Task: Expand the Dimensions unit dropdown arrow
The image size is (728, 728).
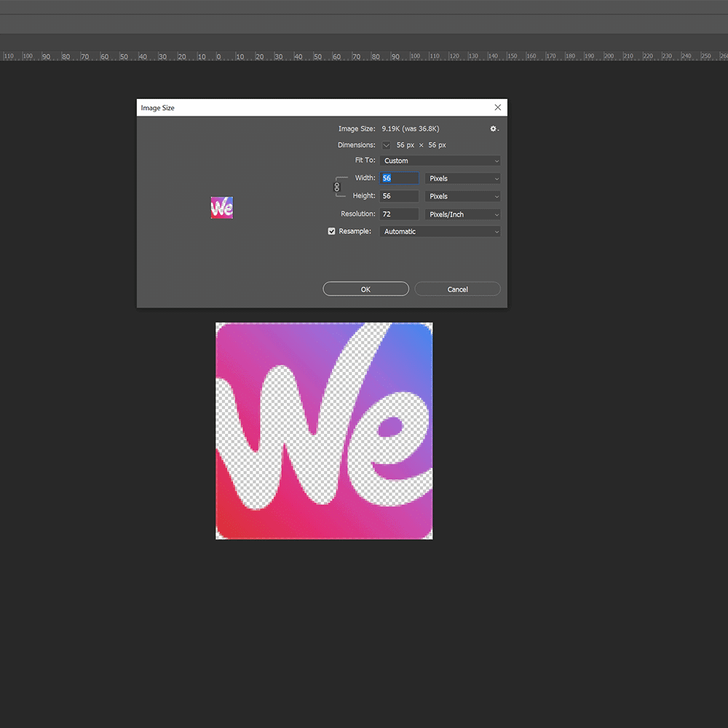Action: [387, 146]
